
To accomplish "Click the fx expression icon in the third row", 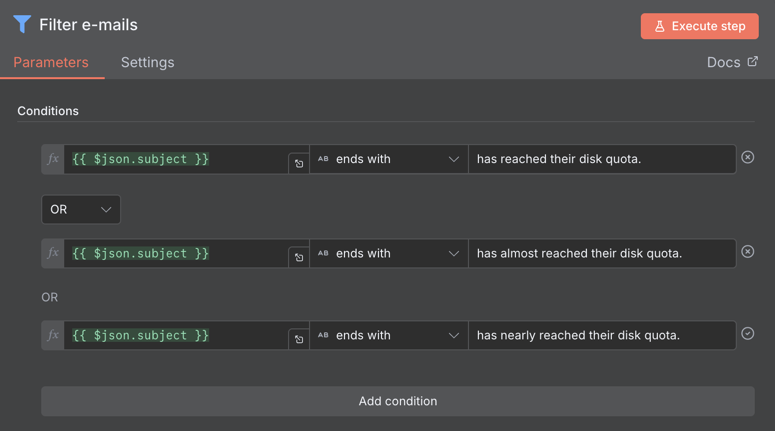I will (53, 336).
